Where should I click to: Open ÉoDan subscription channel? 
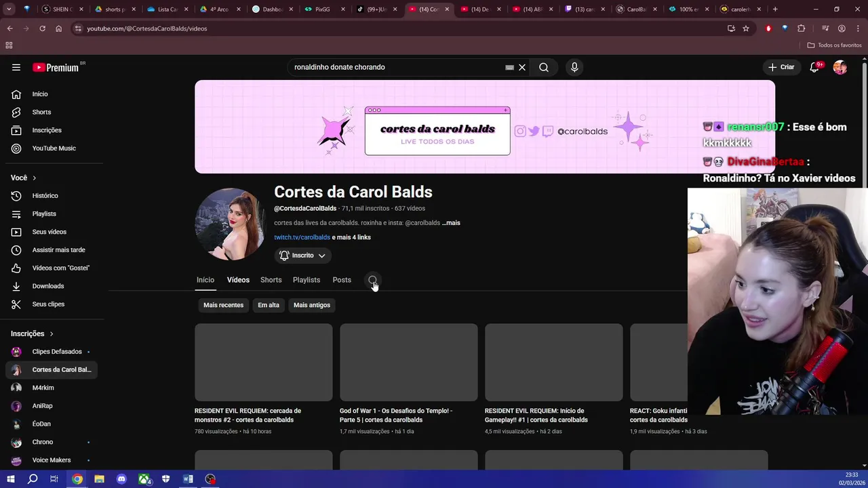52,424
